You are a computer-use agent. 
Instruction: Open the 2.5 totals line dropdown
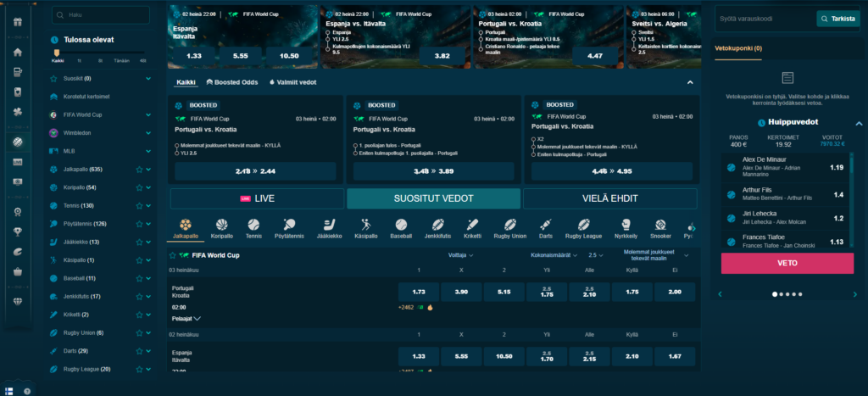click(x=596, y=255)
